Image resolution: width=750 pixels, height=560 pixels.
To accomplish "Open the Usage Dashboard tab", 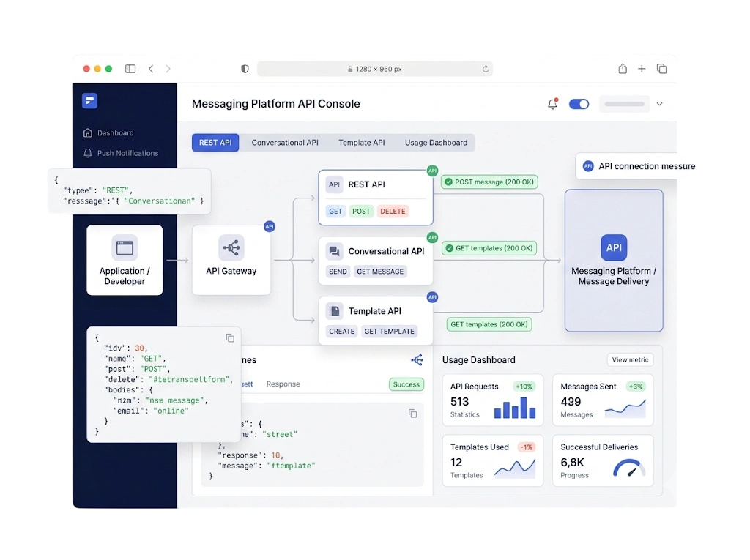I will 437,143.
